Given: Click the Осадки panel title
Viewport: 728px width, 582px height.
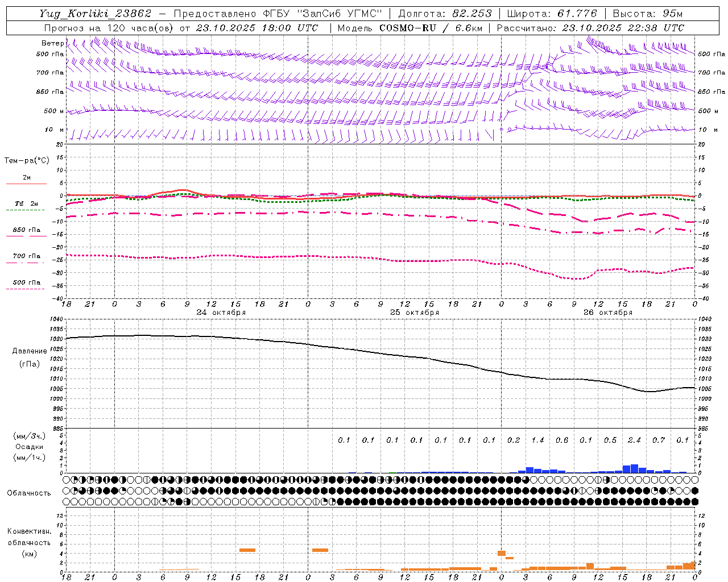Looking at the screenshot, I should point(30,447).
